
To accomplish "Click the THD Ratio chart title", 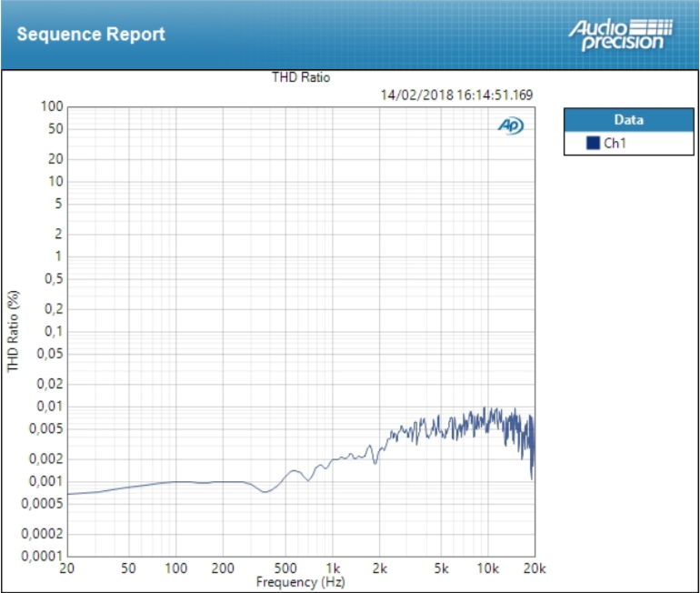I will pos(301,77).
